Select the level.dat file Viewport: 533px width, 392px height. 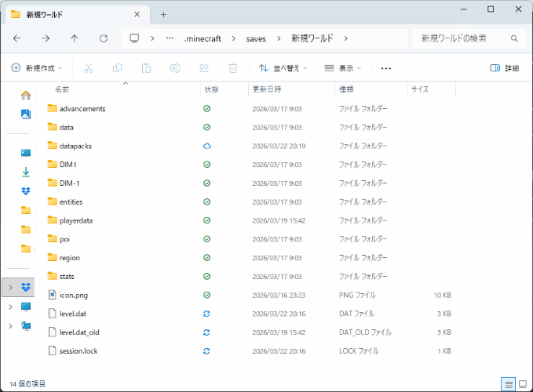click(73, 314)
